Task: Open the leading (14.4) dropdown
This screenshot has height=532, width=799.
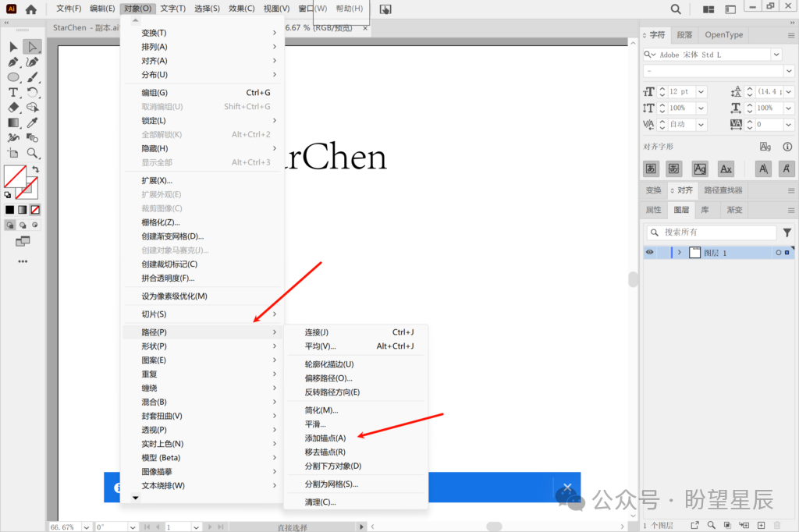Action: click(x=789, y=92)
